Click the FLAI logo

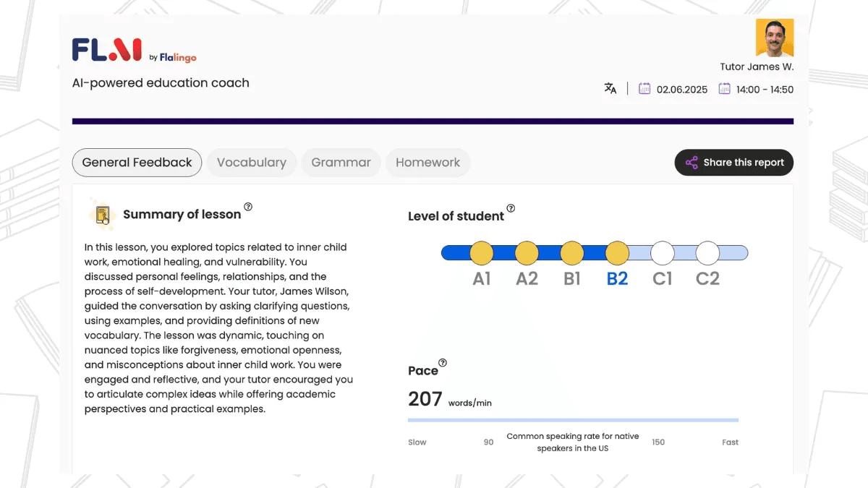click(x=107, y=50)
